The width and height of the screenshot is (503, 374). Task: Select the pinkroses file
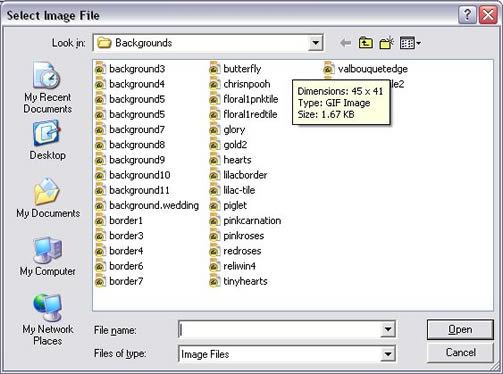(x=237, y=235)
